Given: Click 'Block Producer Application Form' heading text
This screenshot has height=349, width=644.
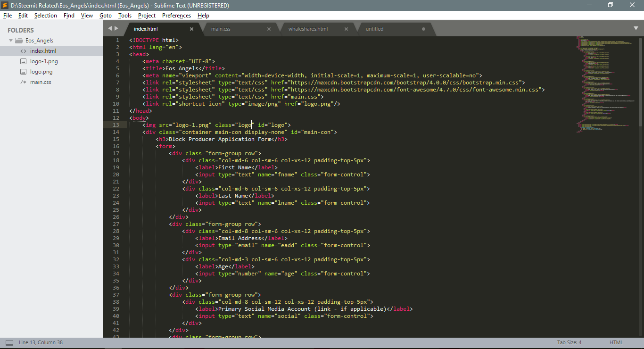Looking at the screenshot, I should [220, 139].
